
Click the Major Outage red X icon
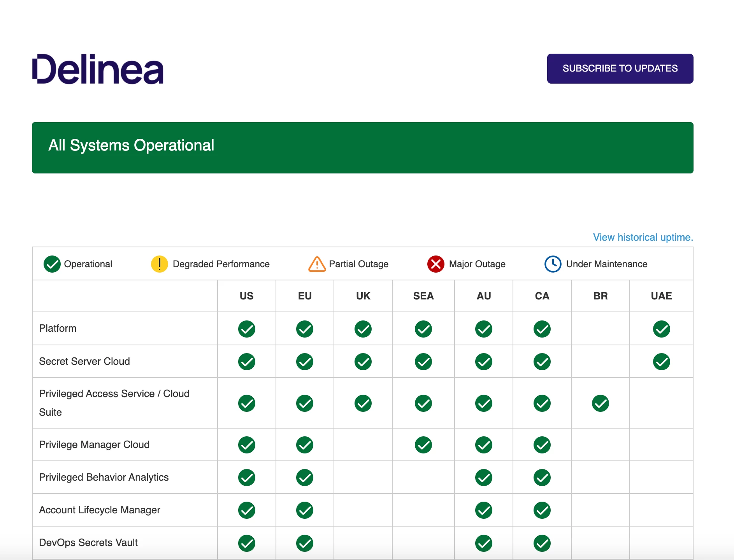point(436,264)
